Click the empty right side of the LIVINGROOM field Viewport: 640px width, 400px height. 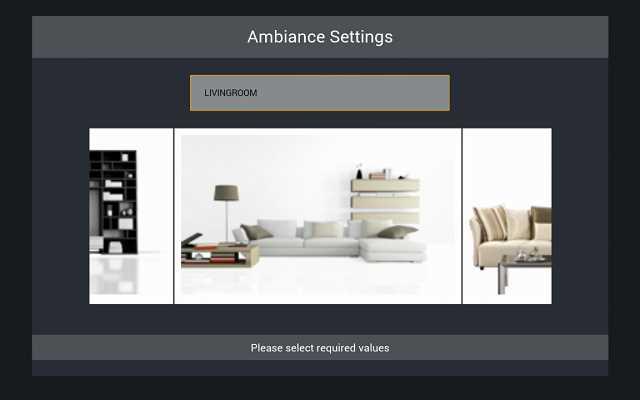click(x=367, y=93)
